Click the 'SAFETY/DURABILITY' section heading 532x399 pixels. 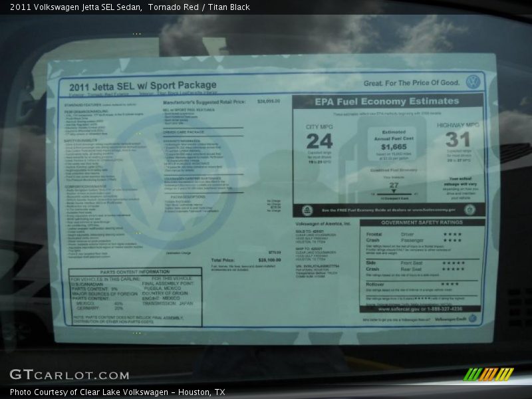[80, 140]
